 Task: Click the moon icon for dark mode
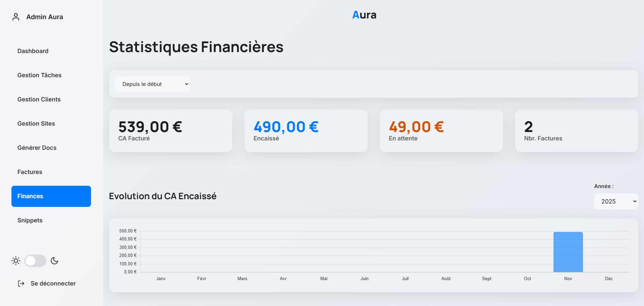click(54, 261)
